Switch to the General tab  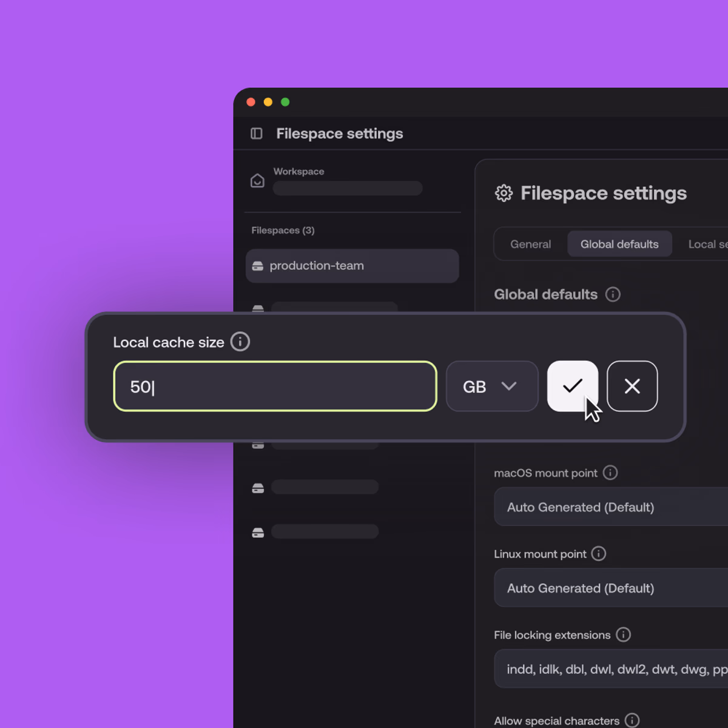point(530,244)
